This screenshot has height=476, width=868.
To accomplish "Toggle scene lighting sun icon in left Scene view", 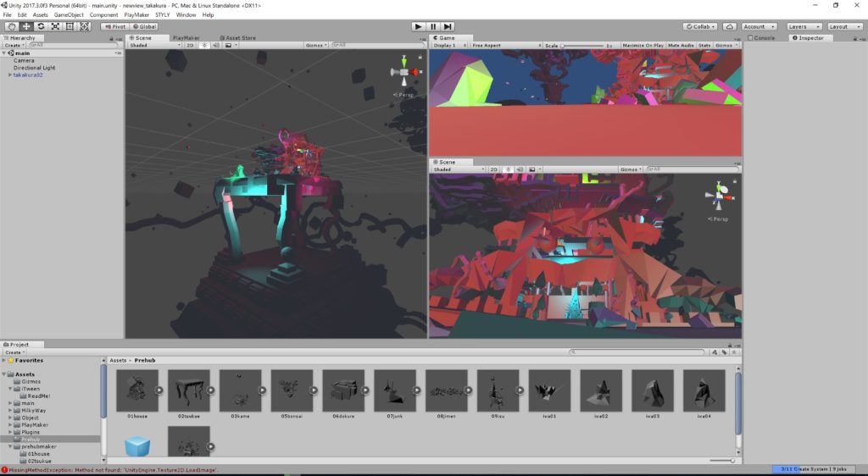I will (203, 46).
